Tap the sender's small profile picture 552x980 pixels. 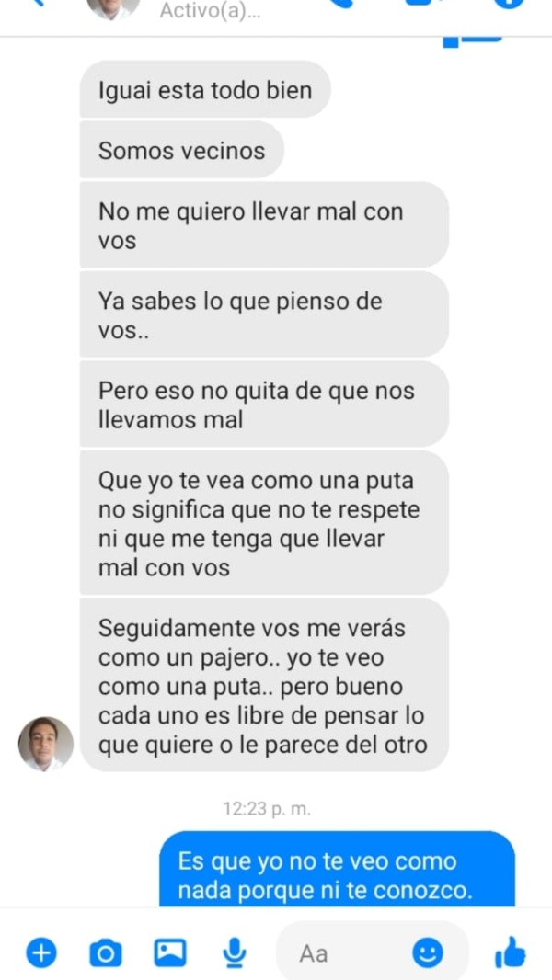[x=46, y=744]
